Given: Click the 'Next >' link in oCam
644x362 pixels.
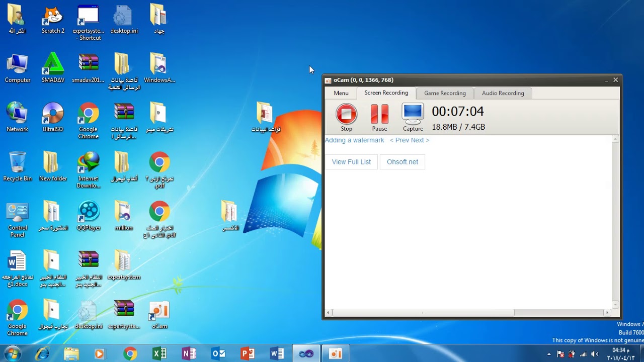Looking at the screenshot, I should (x=420, y=140).
